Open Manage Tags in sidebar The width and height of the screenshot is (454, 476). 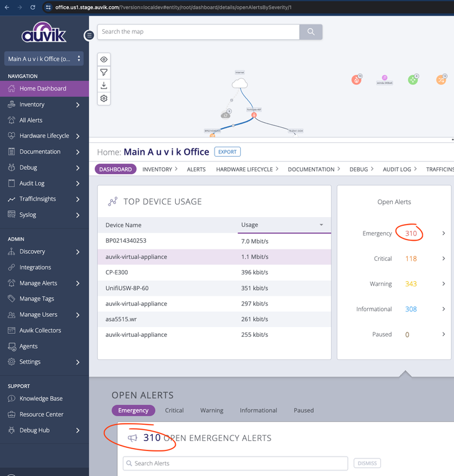point(37,299)
